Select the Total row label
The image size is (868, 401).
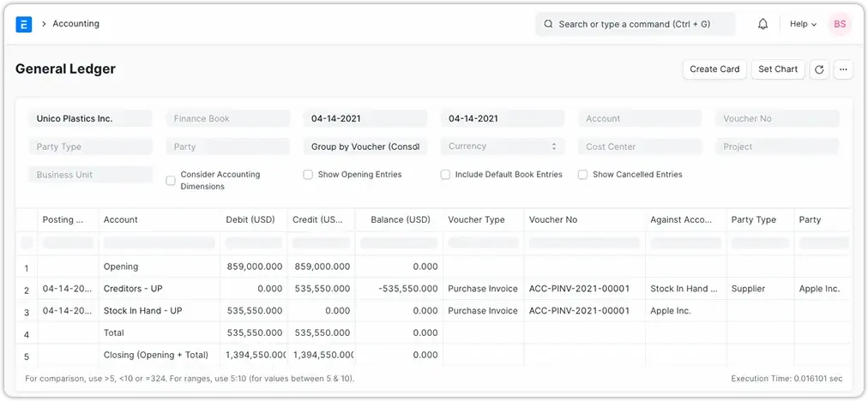(x=114, y=333)
